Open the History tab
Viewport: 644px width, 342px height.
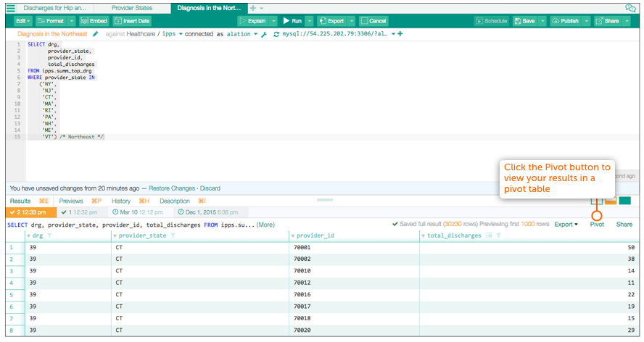click(x=120, y=201)
